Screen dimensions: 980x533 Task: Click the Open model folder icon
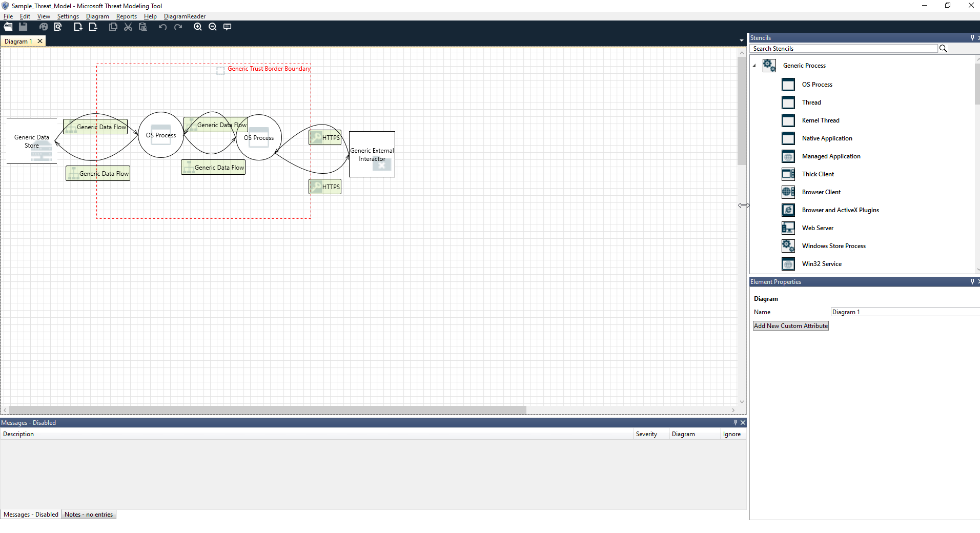(x=8, y=27)
